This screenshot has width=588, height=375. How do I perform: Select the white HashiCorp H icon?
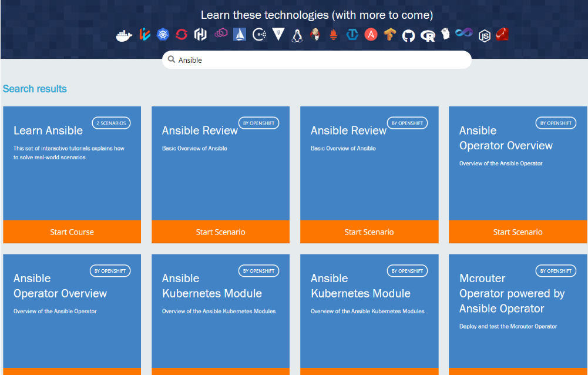[x=200, y=35]
